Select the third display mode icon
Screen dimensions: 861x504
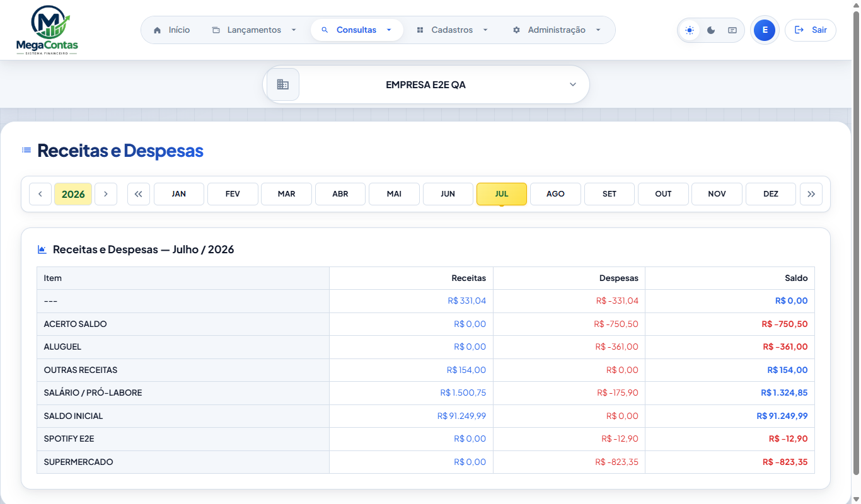click(732, 30)
